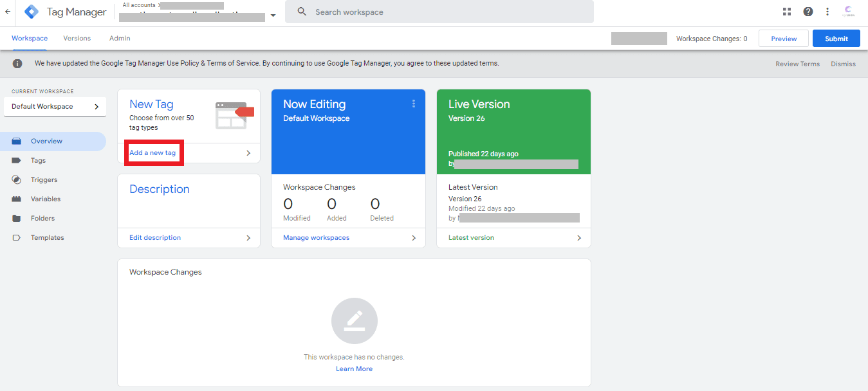Image resolution: width=868 pixels, height=391 pixels.
Task: Click the Published 22 days ago text
Action: tap(483, 154)
